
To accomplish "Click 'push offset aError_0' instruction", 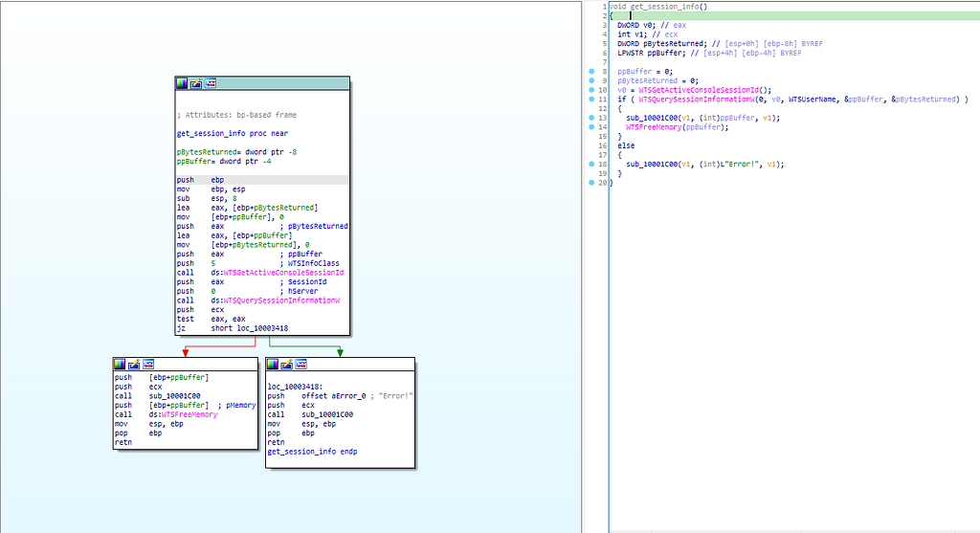I will click(x=316, y=395).
